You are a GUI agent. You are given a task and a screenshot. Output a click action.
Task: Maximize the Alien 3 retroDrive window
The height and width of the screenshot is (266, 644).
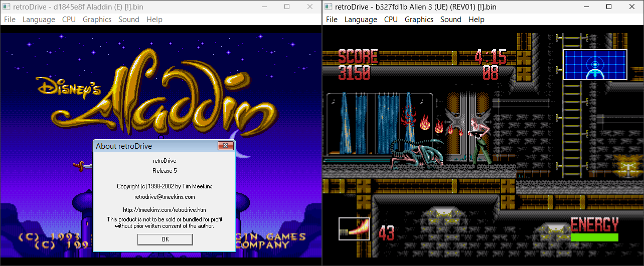pos(609,7)
